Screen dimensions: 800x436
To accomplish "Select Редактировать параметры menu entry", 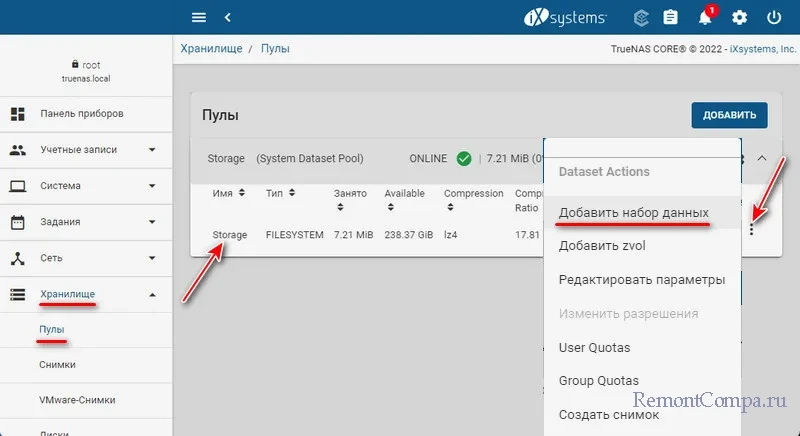I will click(x=642, y=280).
